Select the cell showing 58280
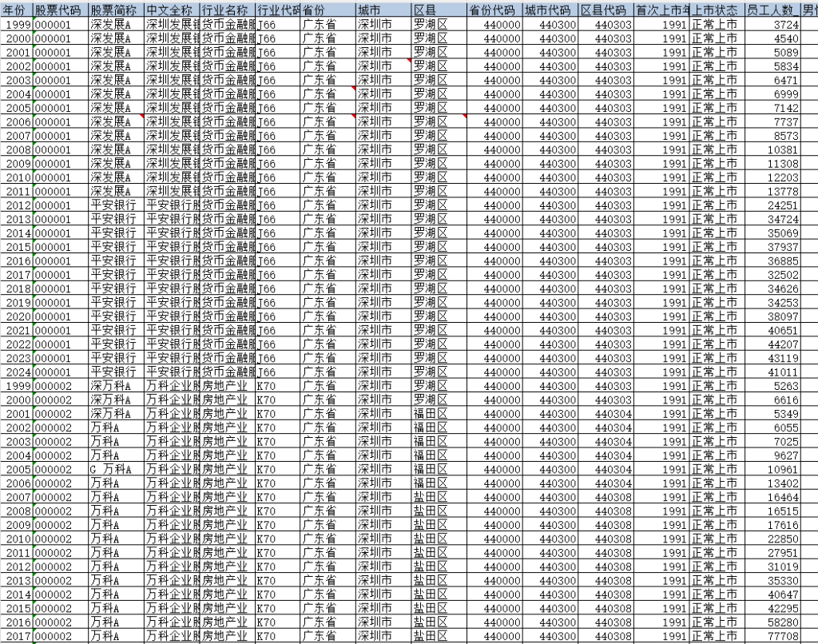This screenshot has width=818, height=644. click(772, 622)
